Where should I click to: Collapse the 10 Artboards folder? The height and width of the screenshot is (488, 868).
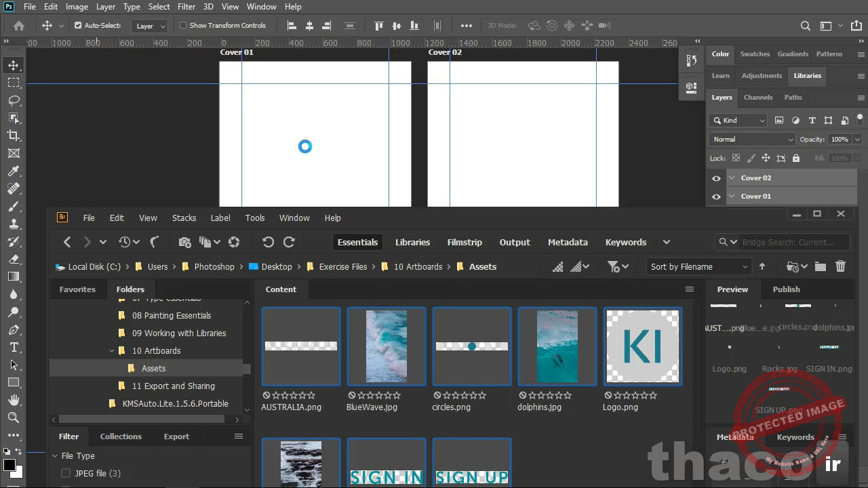pos(112,350)
